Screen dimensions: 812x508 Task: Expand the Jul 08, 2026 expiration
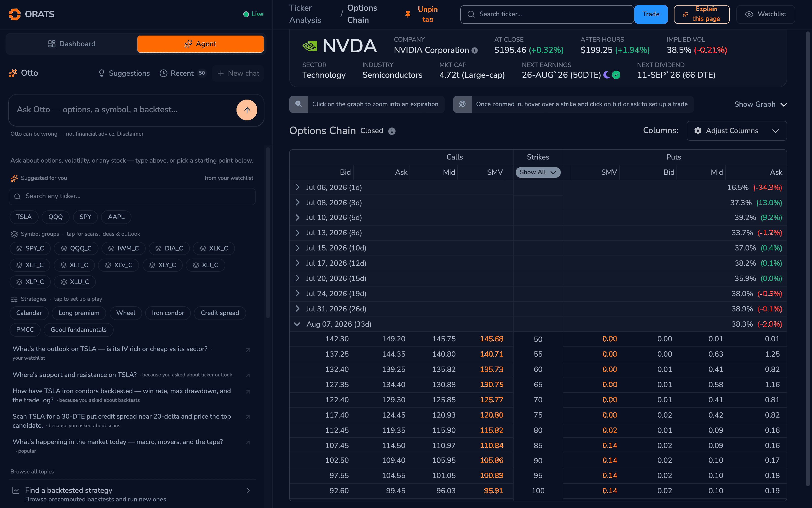[x=297, y=202]
